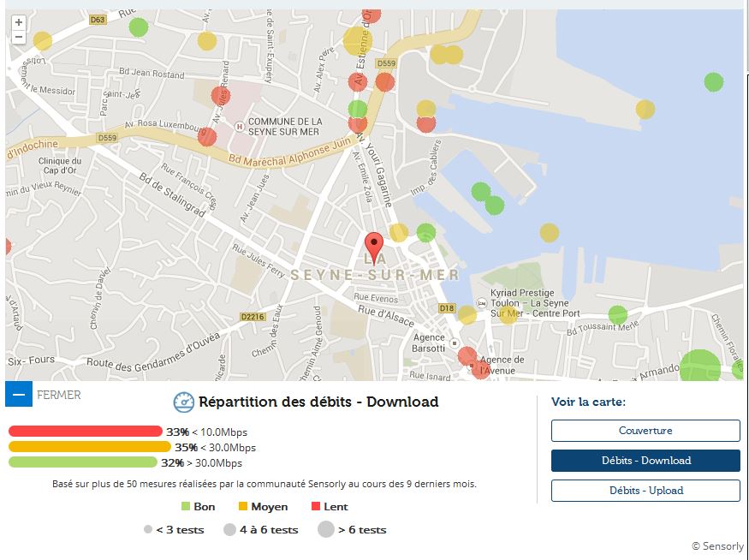Image resolution: width=749 pixels, height=560 pixels.
Task: Click the hospital H marker near Commune de la Seyne
Action: click(238, 126)
